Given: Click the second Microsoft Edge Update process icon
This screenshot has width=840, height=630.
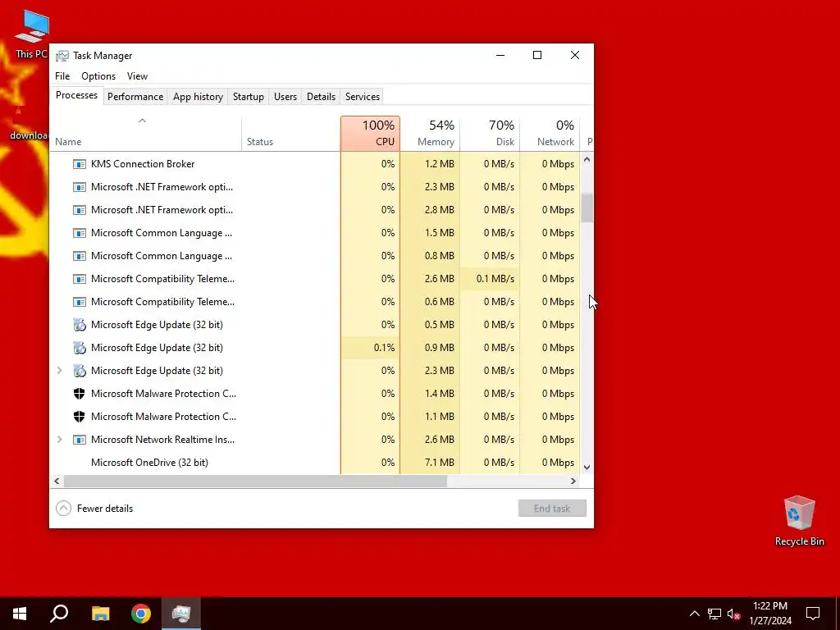Looking at the screenshot, I should click(80, 348).
